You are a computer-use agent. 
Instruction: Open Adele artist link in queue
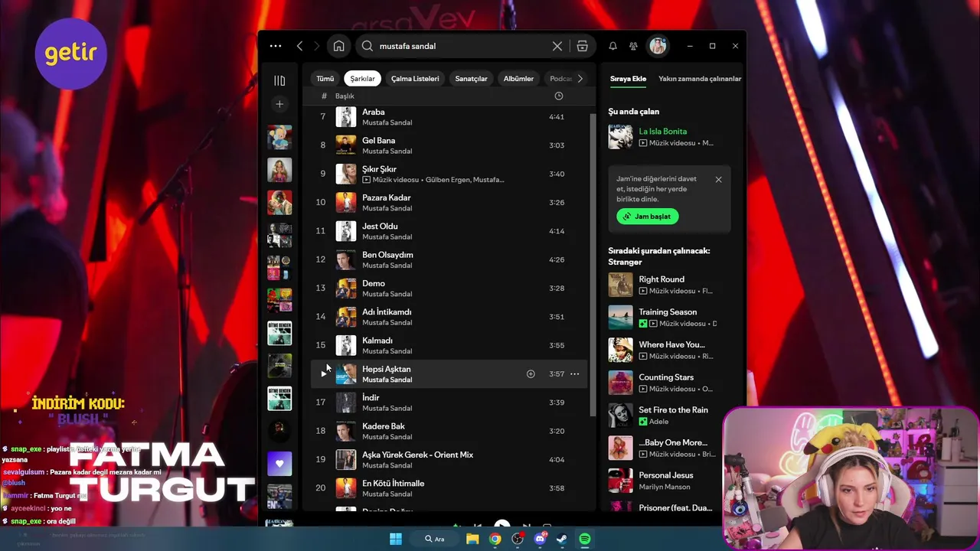coord(658,422)
